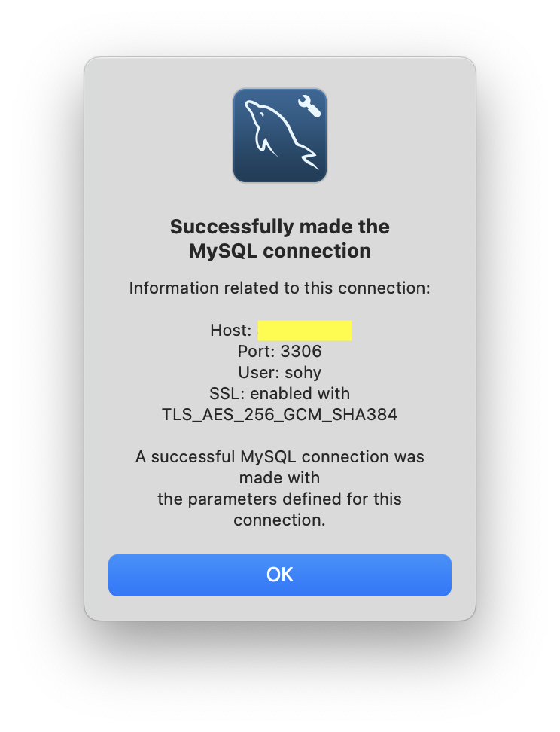Screen dimensions: 560x732
Task: Click the port number 3306
Action: (x=301, y=351)
